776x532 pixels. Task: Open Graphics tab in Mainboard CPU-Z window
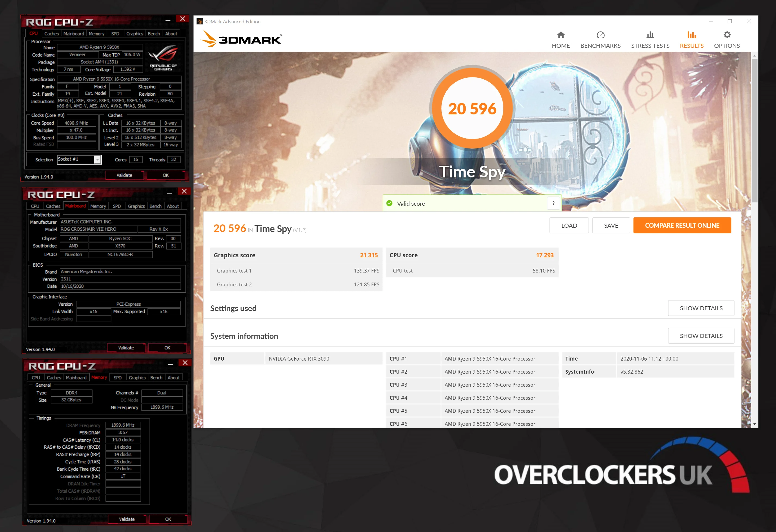(136, 206)
